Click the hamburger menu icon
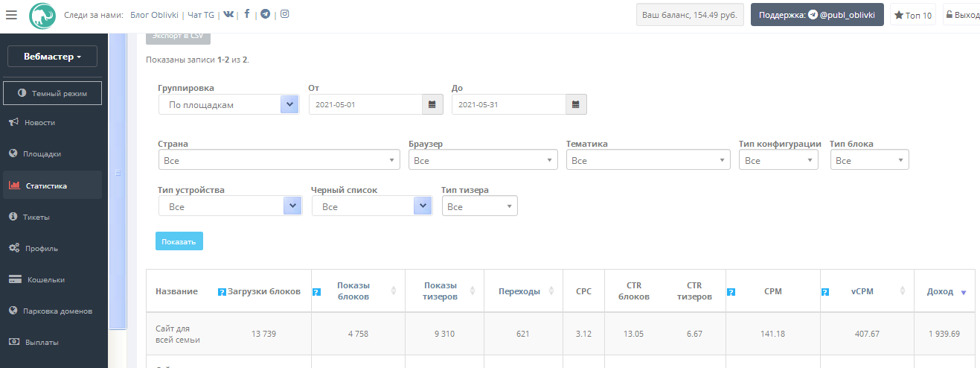The width and height of the screenshot is (980, 368). click(x=11, y=15)
